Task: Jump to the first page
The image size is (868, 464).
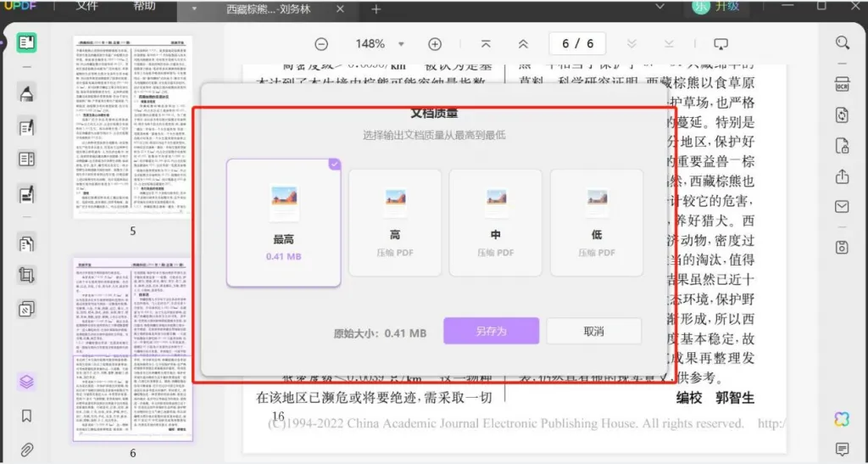Action: coord(486,44)
